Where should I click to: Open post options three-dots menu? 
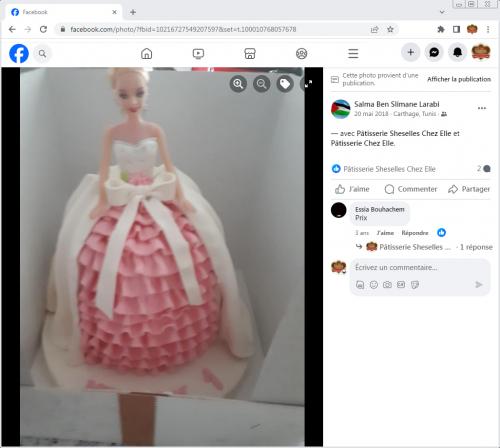pos(482,108)
